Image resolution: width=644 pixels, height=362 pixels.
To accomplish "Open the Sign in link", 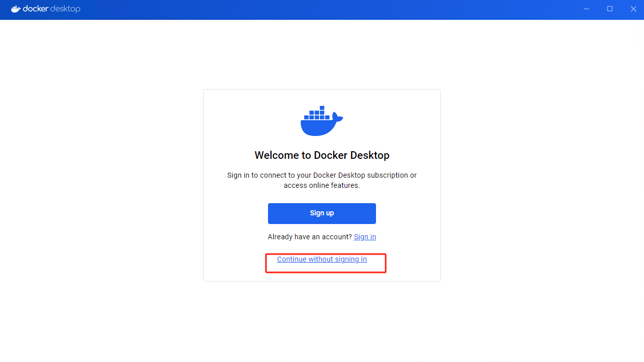I will click(365, 237).
